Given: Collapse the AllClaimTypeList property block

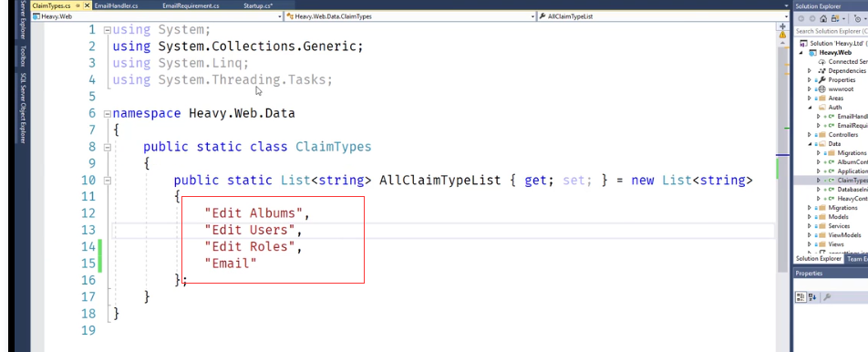Looking at the screenshot, I should click(107, 181).
